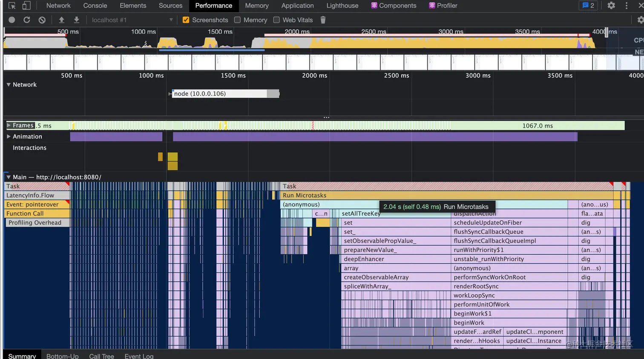Clear the recording with the clear icon
Screen dimensions: 644x359
click(x=42, y=20)
